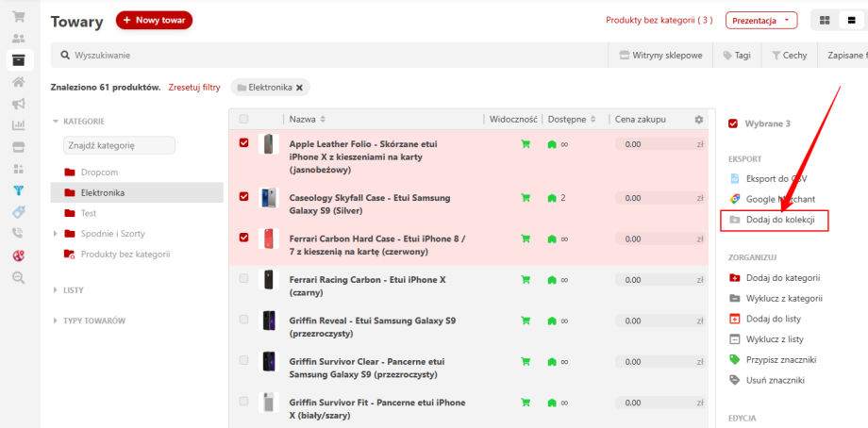The height and width of the screenshot is (428, 868).
Task: Remove the Elektronika filter tag
Action: [300, 88]
